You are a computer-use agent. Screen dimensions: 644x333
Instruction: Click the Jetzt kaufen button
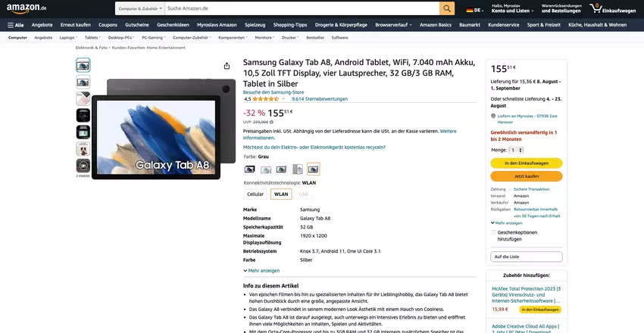tap(526, 176)
